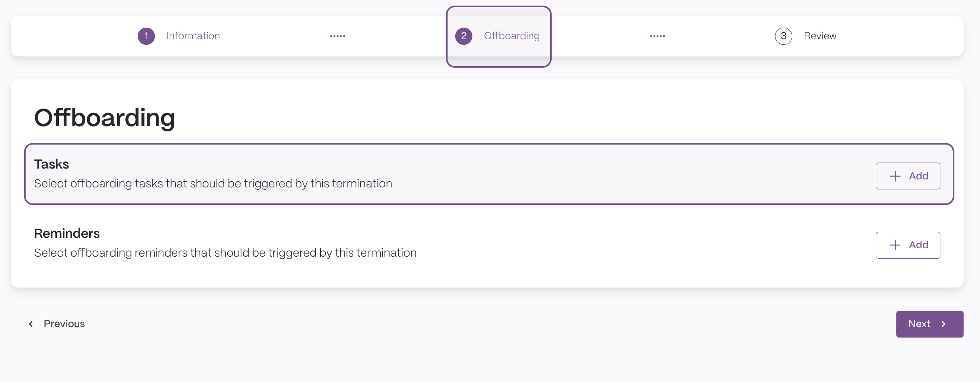Open the Information step tab
980x382 pixels.
(x=179, y=36)
